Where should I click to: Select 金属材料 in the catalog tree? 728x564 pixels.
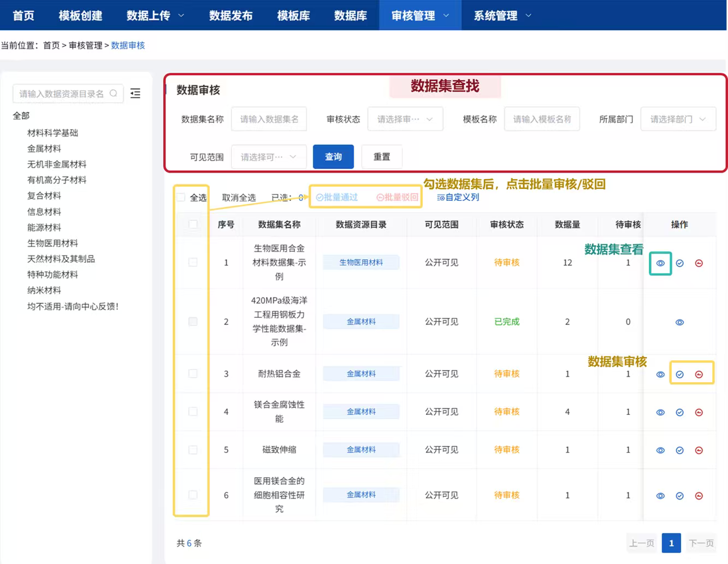44,149
